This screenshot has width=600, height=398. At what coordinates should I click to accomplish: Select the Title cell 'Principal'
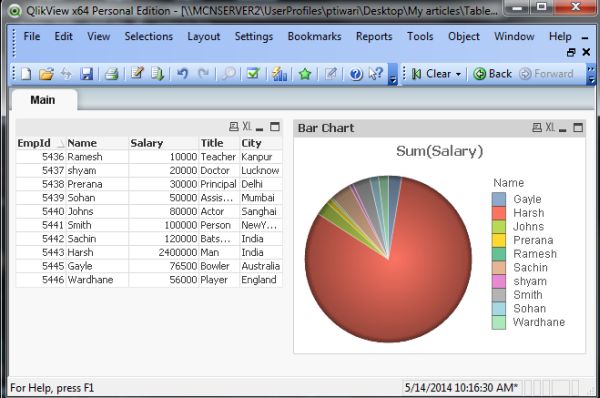[218, 184]
